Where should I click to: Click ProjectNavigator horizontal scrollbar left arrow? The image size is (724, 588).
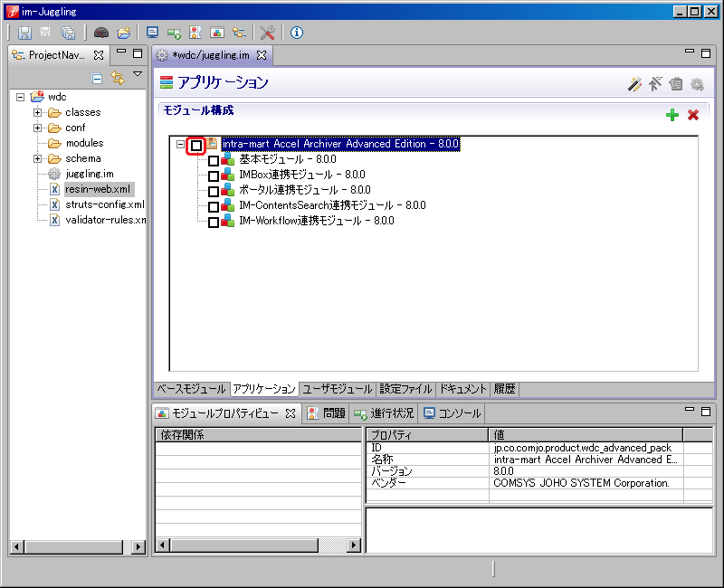[x=16, y=547]
